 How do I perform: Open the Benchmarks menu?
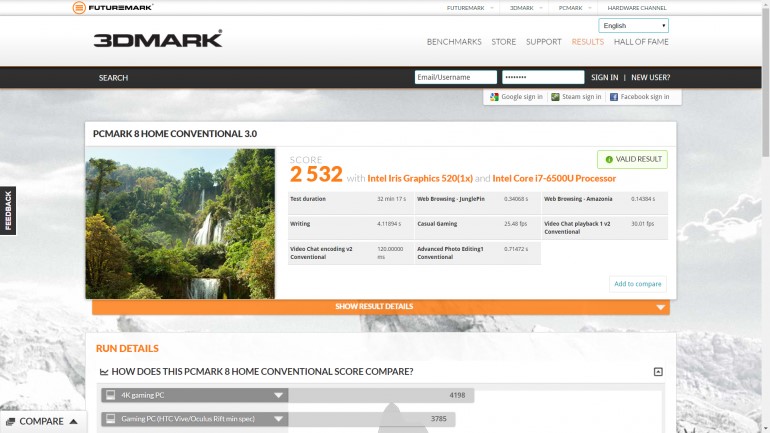coord(454,42)
